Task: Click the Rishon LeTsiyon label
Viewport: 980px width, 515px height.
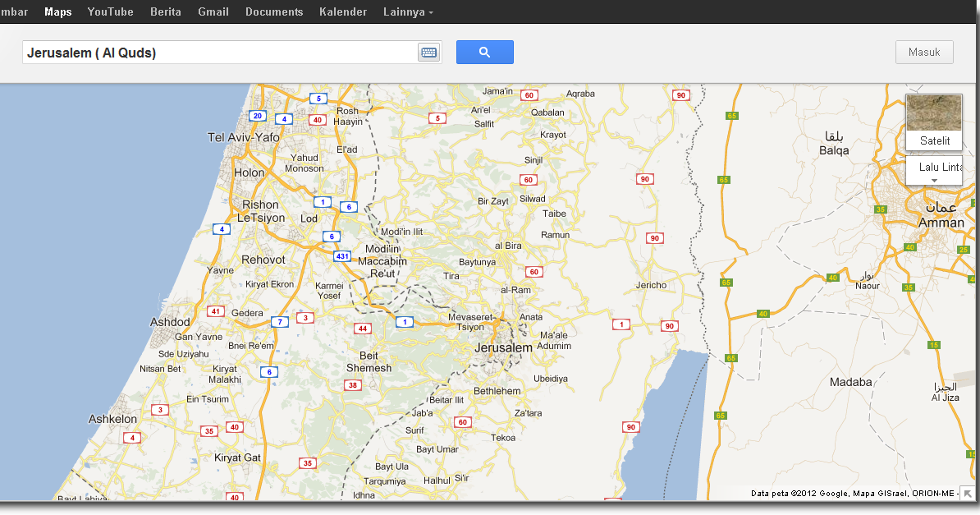Action: coord(261,212)
